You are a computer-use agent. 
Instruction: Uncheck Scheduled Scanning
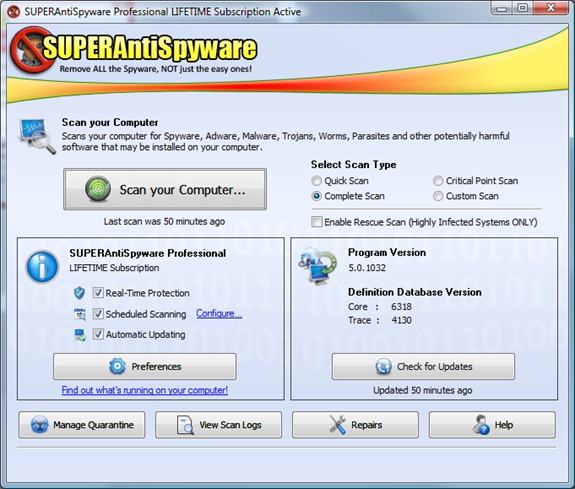(x=98, y=314)
